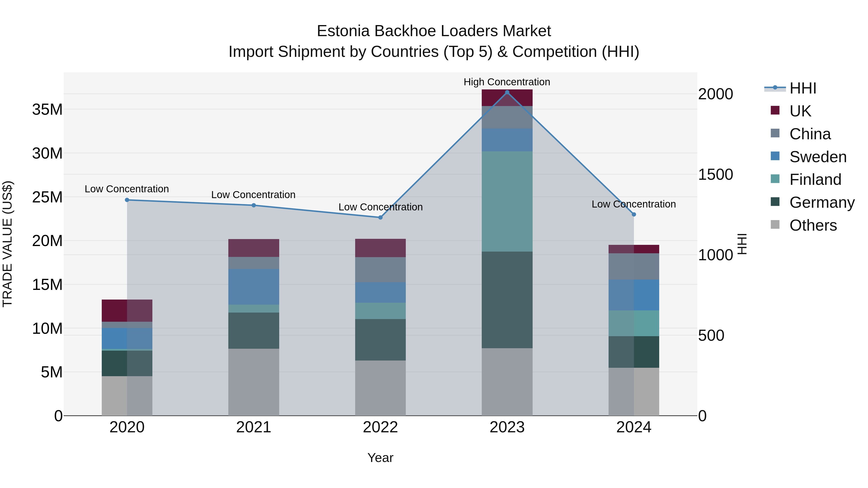The width and height of the screenshot is (868, 488).
Task: Click the 2024 Sweden bar segment
Action: (634, 295)
